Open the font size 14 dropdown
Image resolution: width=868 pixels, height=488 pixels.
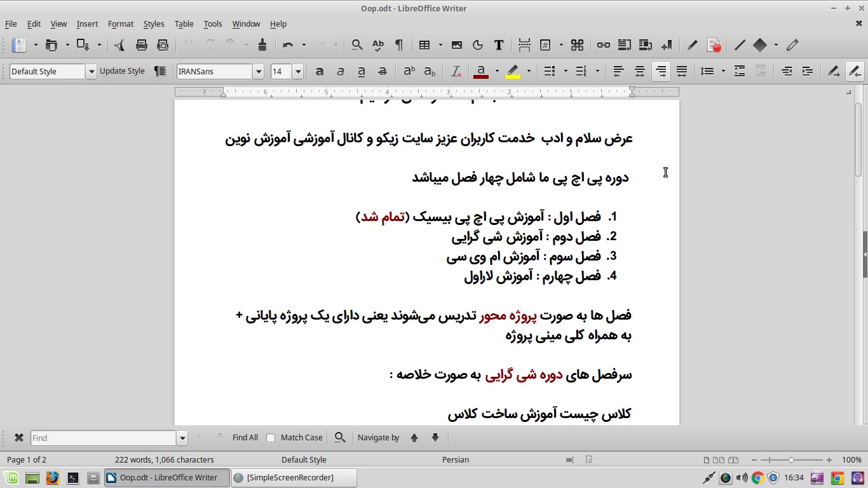(x=297, y=72)
